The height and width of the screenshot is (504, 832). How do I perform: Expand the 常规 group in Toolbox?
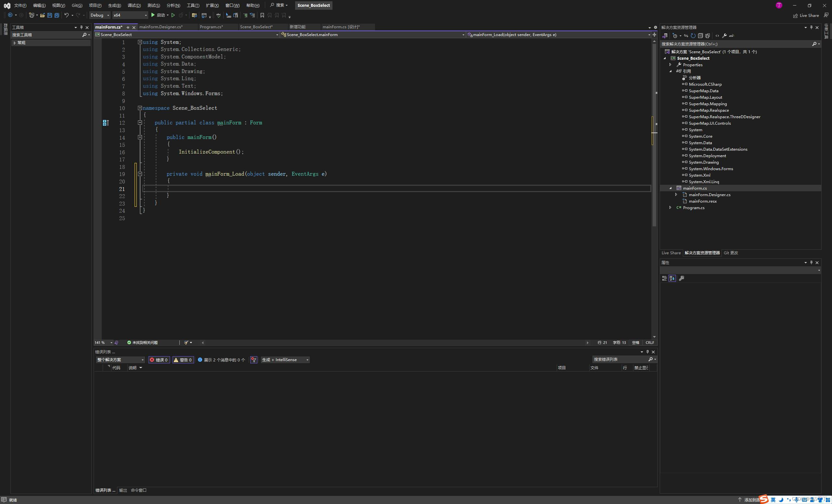tap(15, 43)
